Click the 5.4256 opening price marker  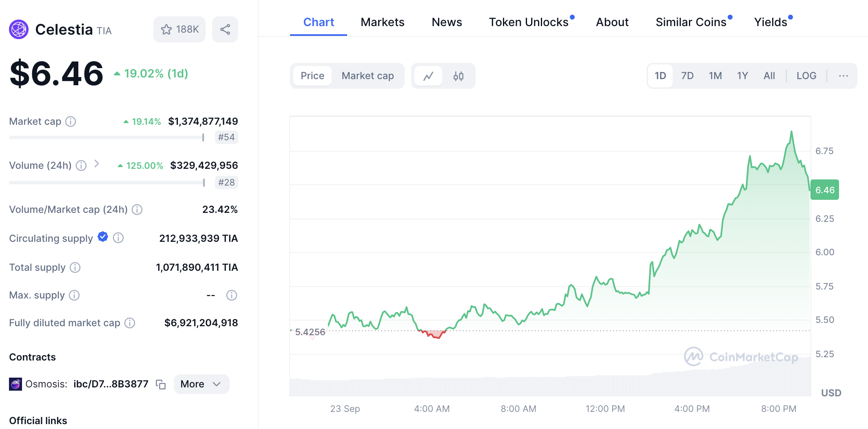[310, 332]
